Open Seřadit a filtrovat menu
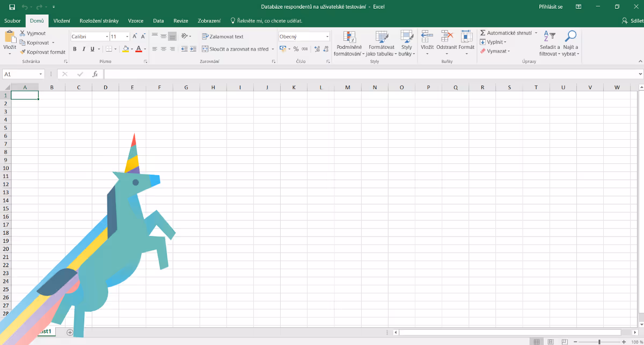The width and height of the screenshot is (644, 345). tap(550, 44)
